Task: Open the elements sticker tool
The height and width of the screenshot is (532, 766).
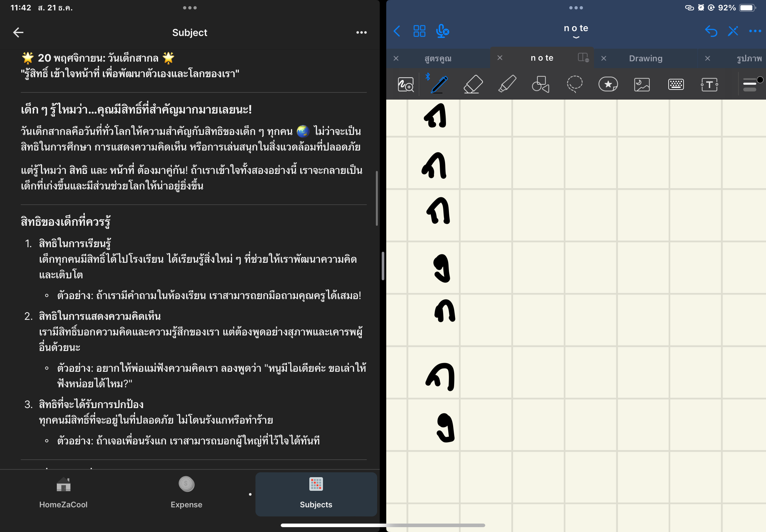Action: [x=608, y=84]
